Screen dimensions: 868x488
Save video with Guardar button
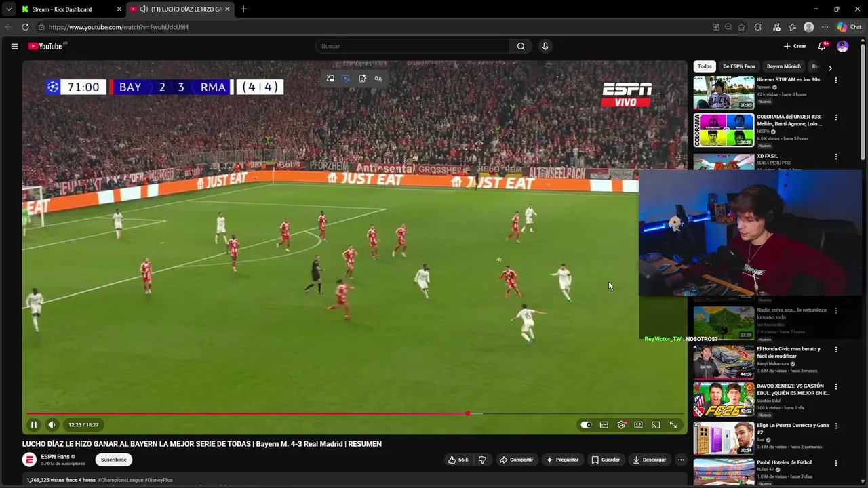tap(606, 460)
